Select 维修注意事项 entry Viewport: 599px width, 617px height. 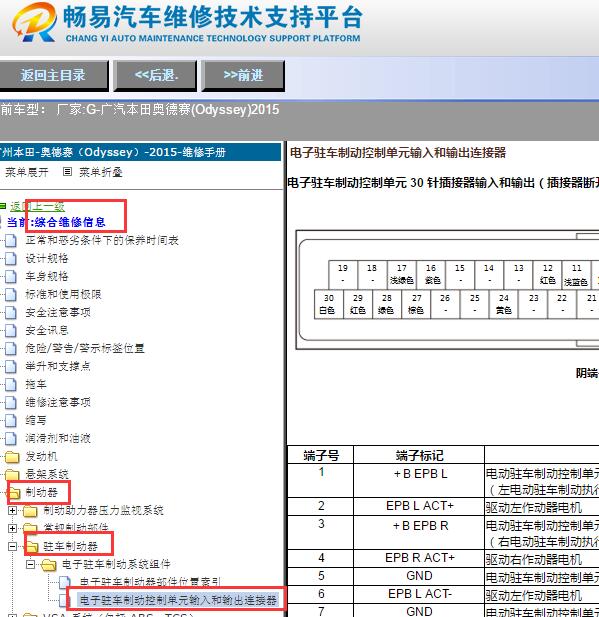click(58, 402)
